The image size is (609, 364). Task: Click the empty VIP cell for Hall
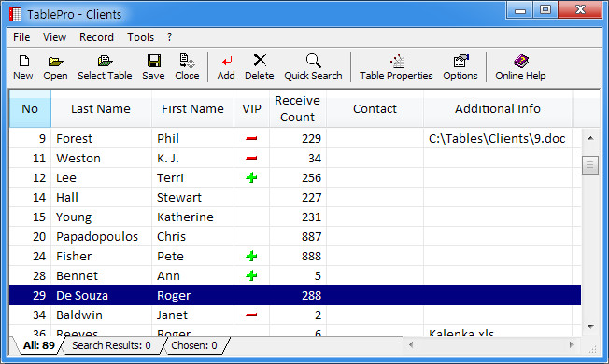pos(251,197)
